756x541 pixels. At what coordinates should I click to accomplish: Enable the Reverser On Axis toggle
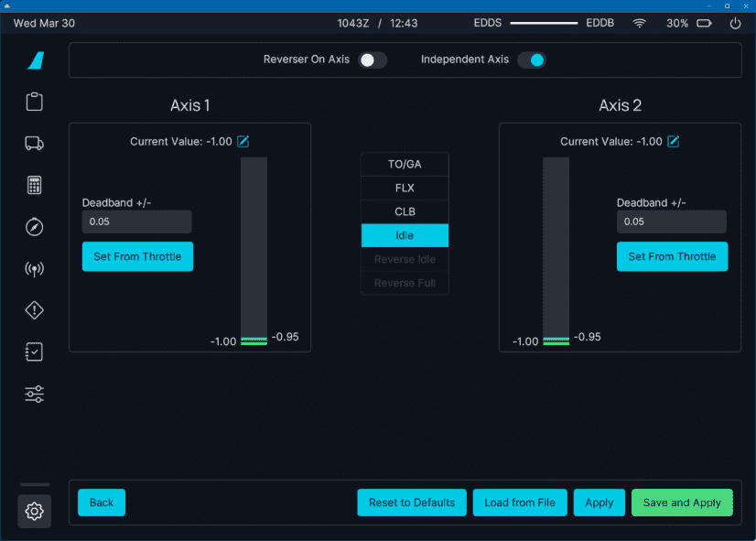(373, 60)
